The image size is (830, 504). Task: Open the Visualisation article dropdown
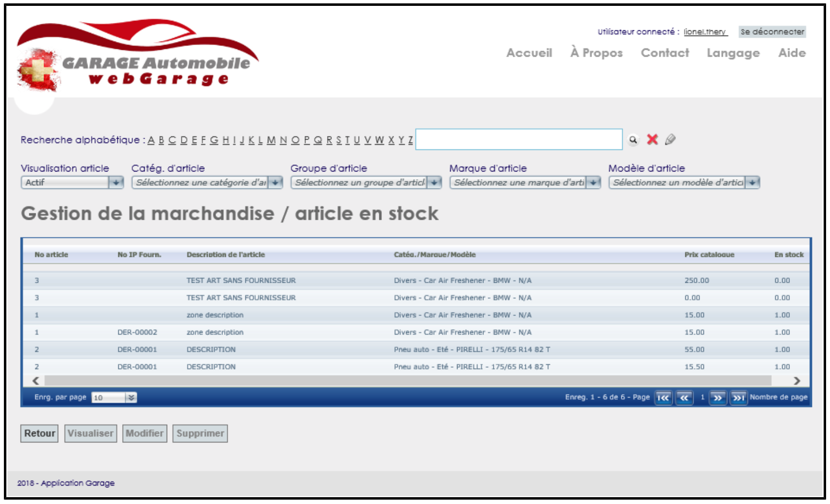coord(116,183)
